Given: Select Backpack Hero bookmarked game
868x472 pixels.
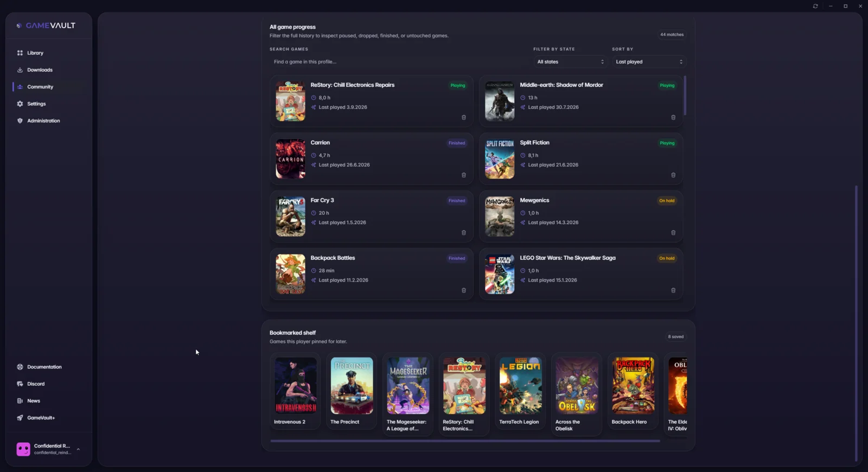Looking at the screenshot, I should coord(633,391).
